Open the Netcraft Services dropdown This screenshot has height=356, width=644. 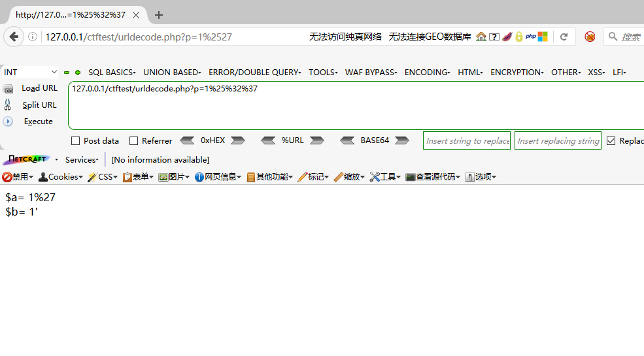tap(82, 160)
